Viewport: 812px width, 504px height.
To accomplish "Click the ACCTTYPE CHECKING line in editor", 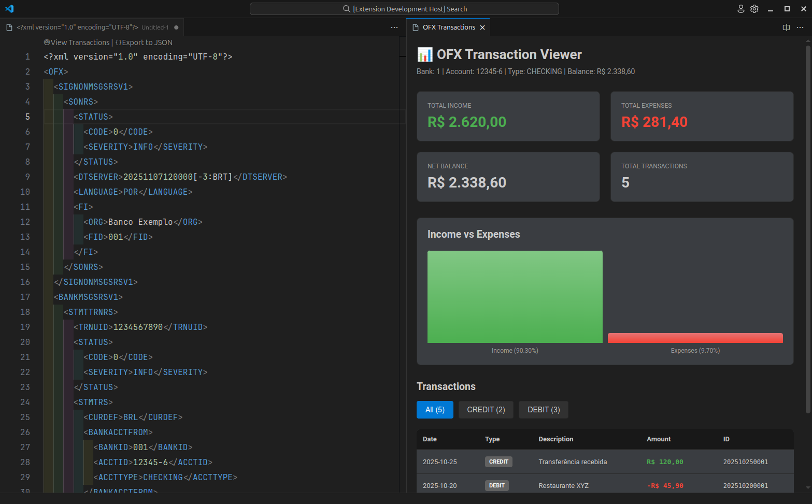I will pyautogui.click(x=165, y=477).
